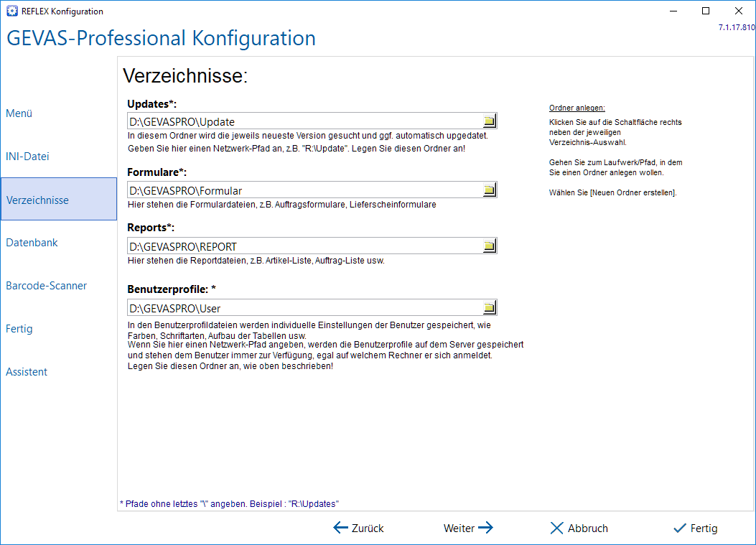
Task: Click the 'GEVAS-Professional Konfiguration' title
Action: coord(161,38)
